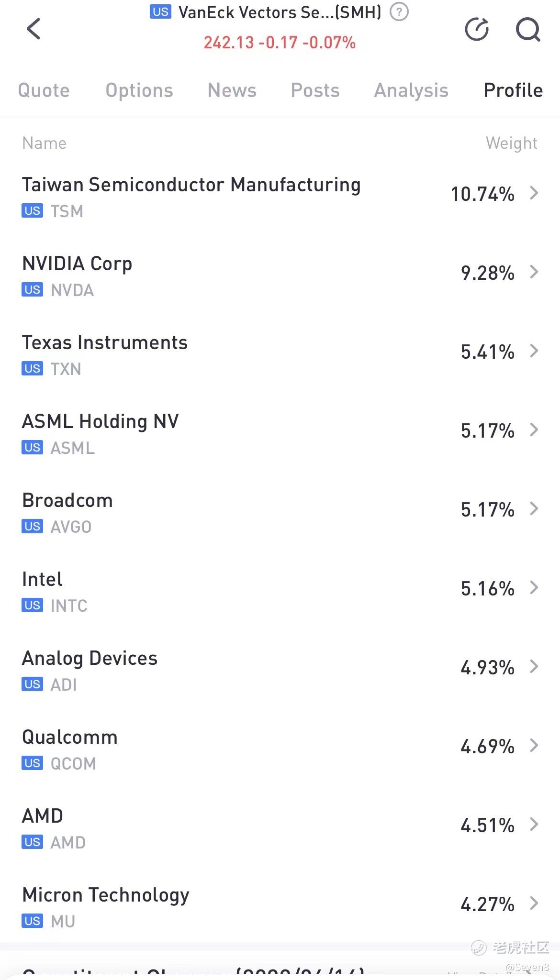Click the question mark help icon
The height and width of the screenshot is (980, 560).
[x=399, y=12]
